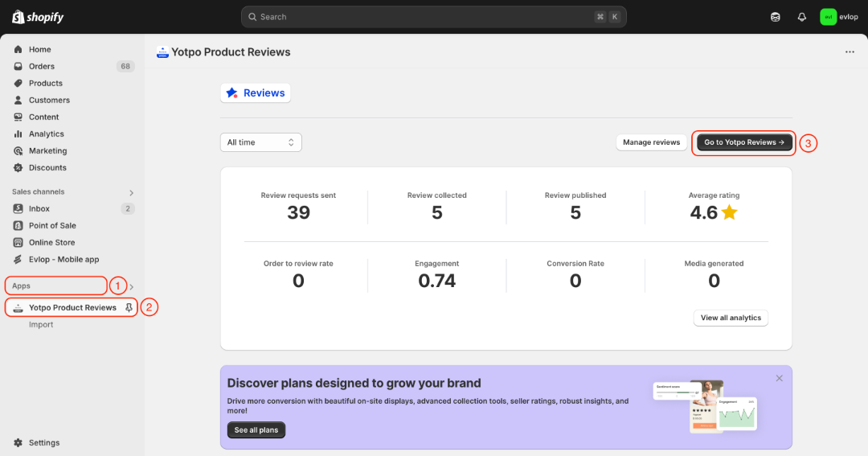Screen dimensions: 868x456
Task: Open the notifications bell
Action: coord(801,17)
